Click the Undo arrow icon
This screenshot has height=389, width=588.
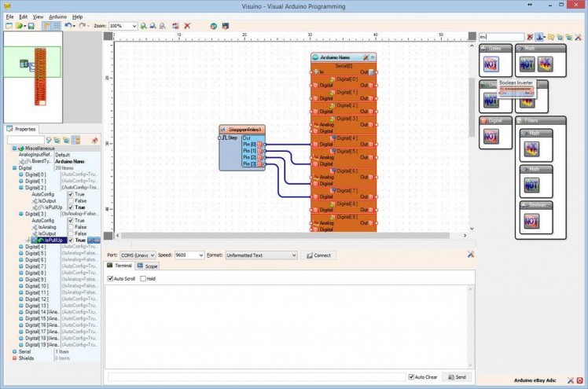coord(68,26)
